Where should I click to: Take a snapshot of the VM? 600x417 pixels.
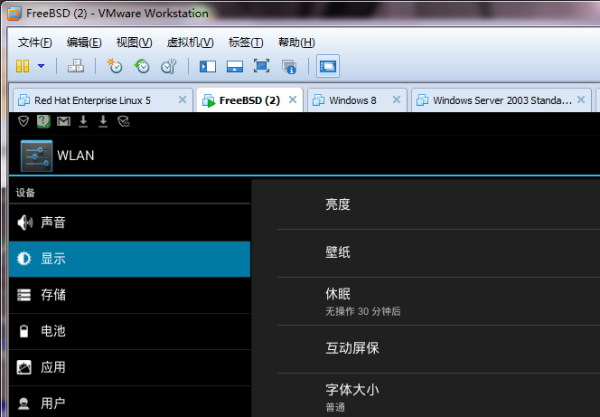[x=115, y=66]
